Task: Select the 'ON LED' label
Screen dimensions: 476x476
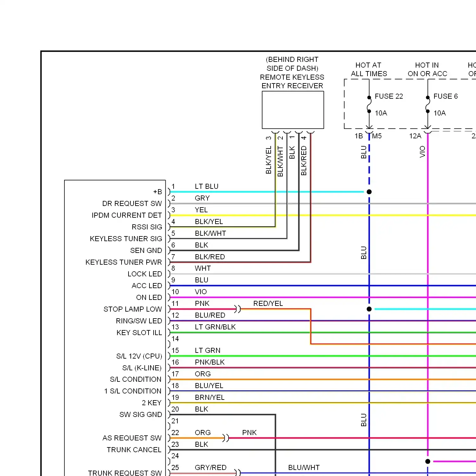Action: [149, 297]
